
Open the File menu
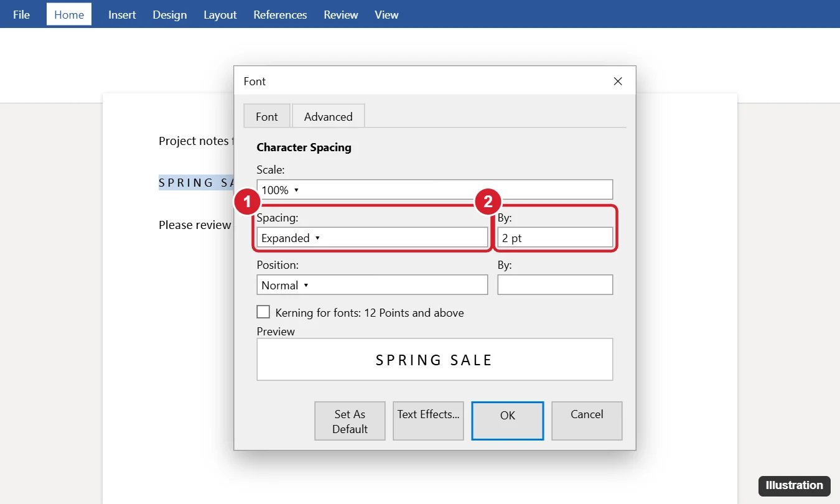[21, 14]
